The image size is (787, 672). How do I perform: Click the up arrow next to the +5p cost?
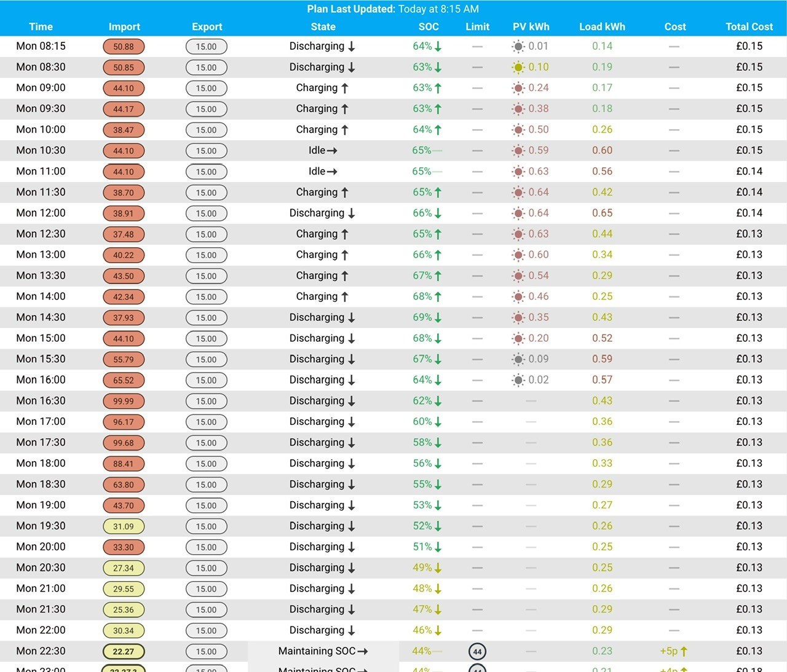(x=684, y=651)
